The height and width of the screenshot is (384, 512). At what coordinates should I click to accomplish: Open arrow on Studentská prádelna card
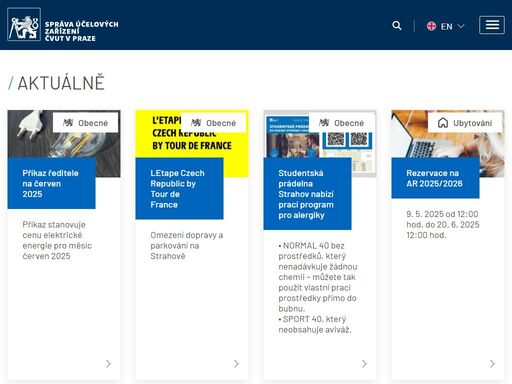pyautogui.click(x=364, y=364)
